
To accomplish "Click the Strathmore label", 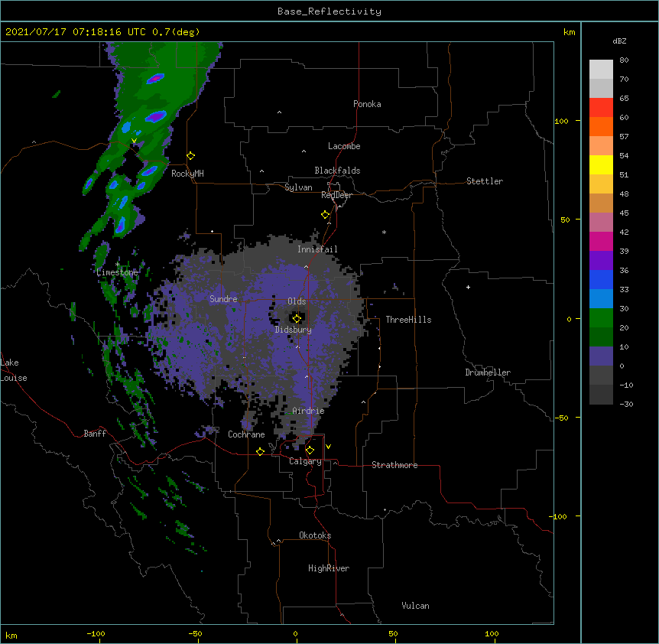I will (394, 465).
